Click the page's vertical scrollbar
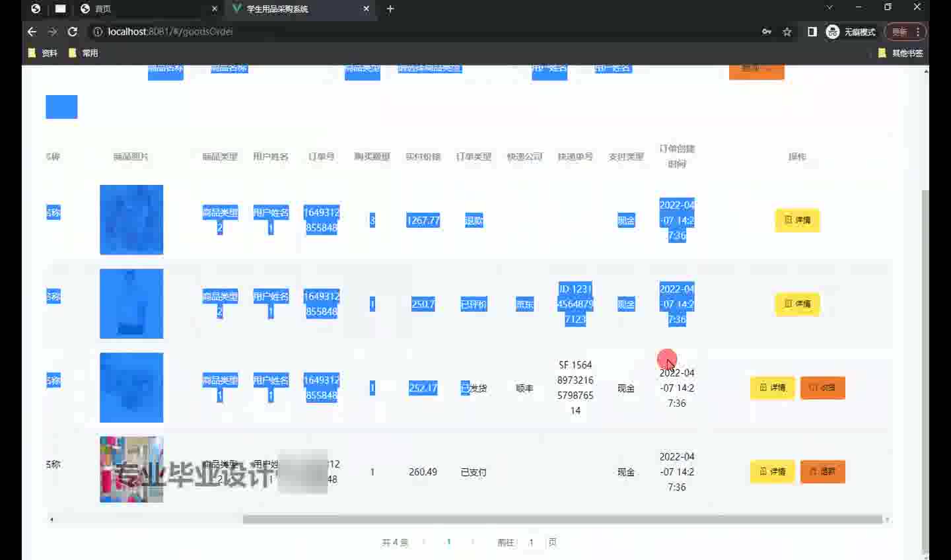The width and height of the screenshot is (951, 560). [x=925, y=371]
